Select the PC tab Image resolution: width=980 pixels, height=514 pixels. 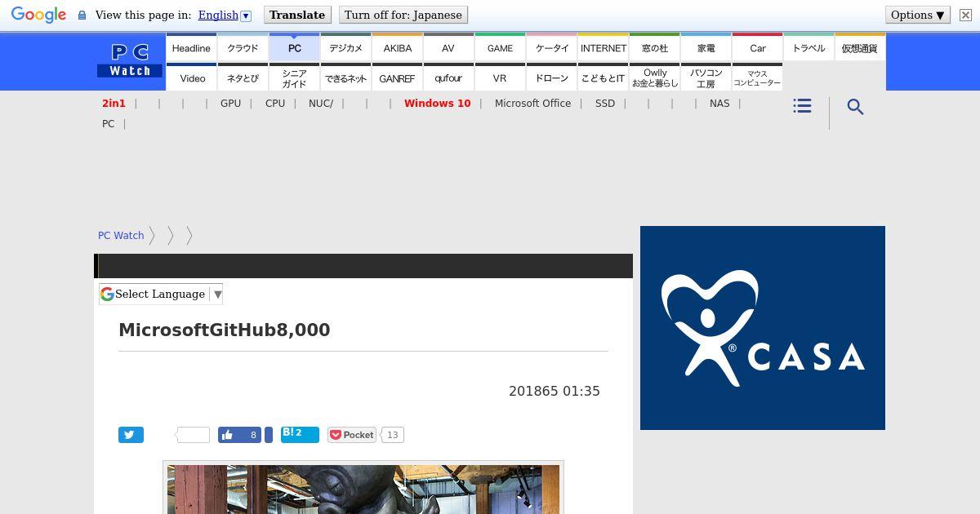[294, 47]
